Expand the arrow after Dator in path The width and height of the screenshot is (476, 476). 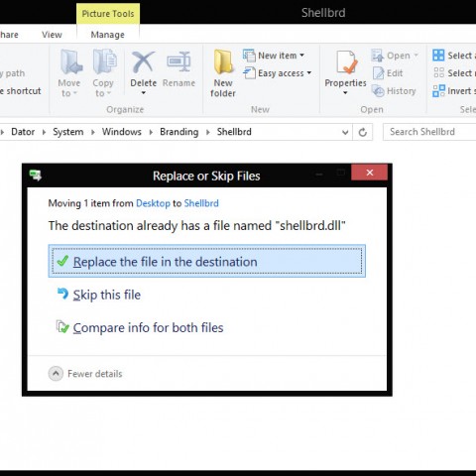[44, 132]
